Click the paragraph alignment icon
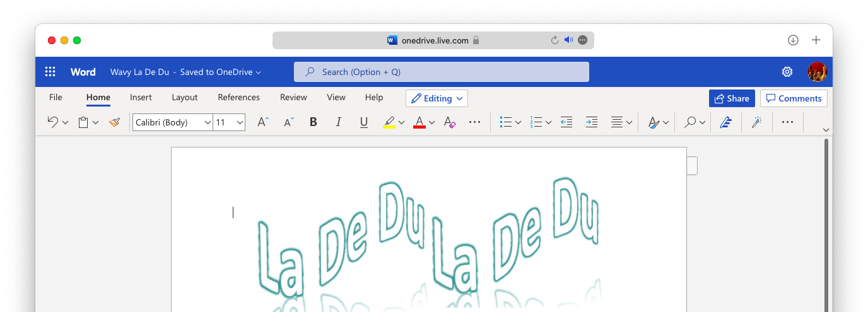 [617, 122]
